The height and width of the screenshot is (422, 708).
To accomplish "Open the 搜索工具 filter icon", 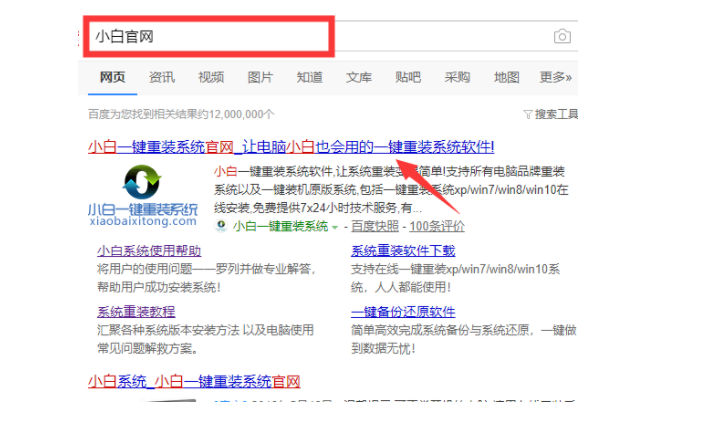I will click(x=528, y=115).
